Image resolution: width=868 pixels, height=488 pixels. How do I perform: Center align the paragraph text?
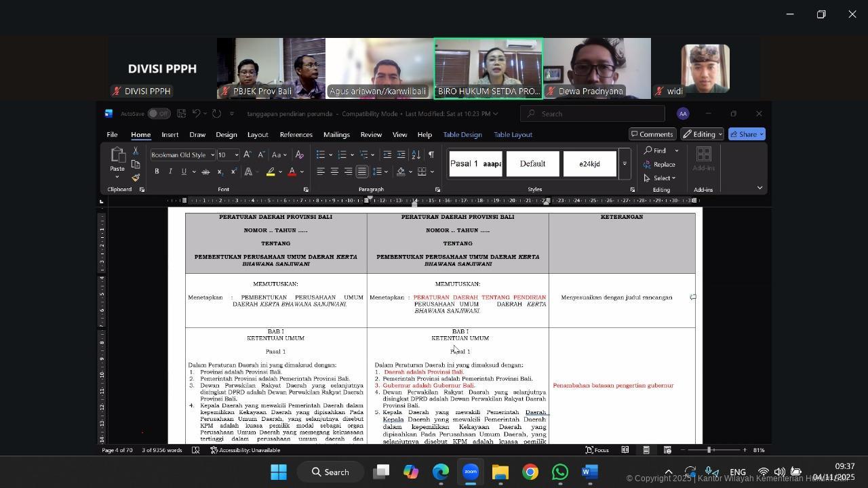point(334,172)
